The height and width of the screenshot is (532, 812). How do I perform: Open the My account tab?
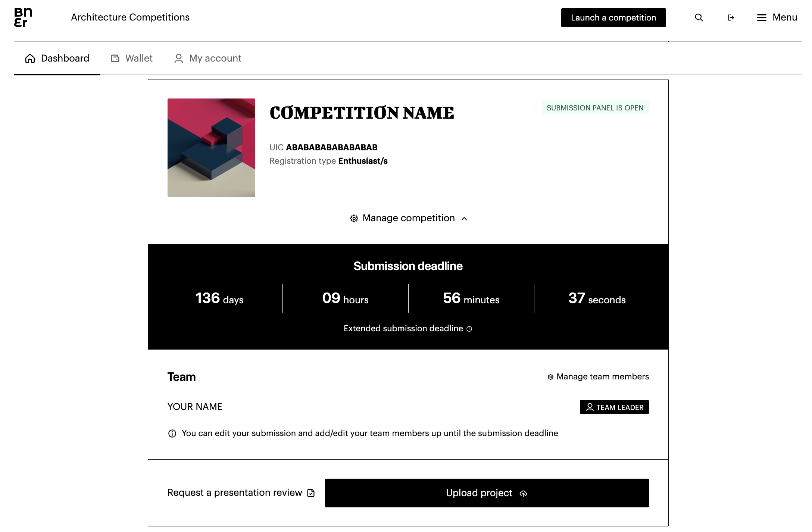click(208, 59)
